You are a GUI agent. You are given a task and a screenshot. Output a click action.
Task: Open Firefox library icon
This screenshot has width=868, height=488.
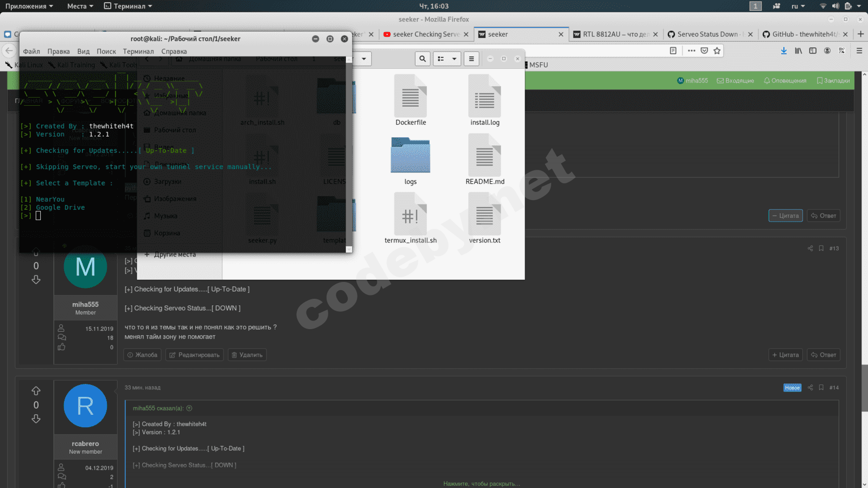(x=799, y=50)
